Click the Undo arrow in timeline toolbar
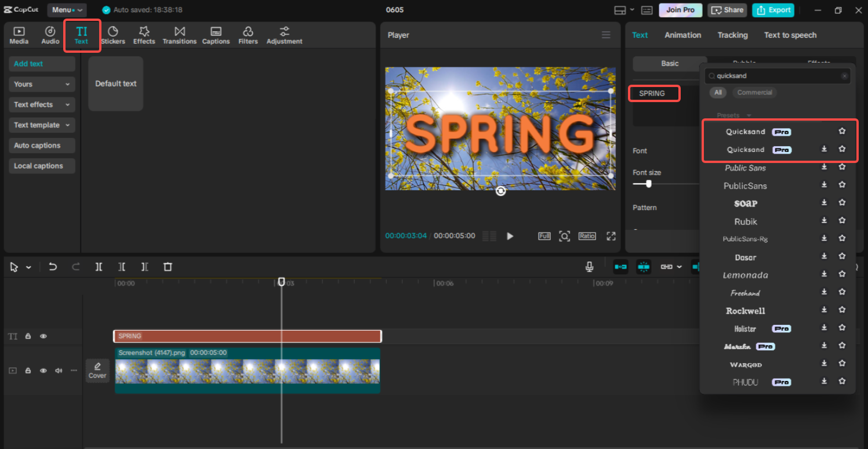Image resolution: width=868 pixels, height=449 pixels. (53, 267)
